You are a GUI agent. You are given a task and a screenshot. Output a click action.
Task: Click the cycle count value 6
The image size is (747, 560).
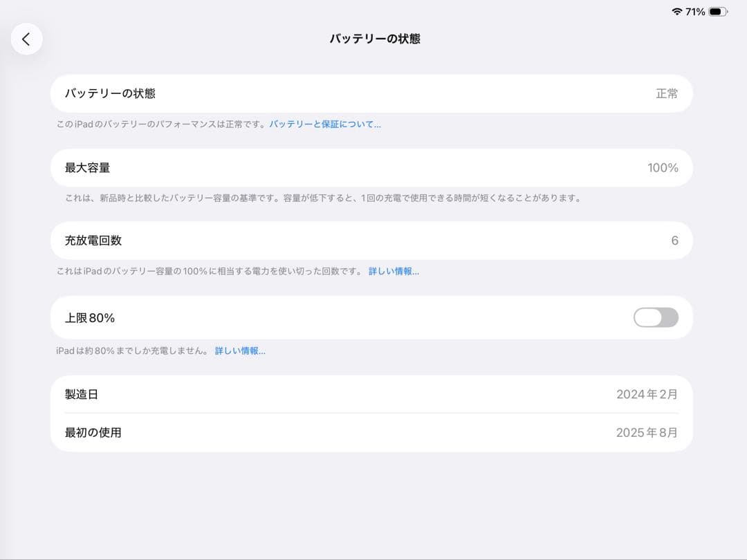(674, 241)
